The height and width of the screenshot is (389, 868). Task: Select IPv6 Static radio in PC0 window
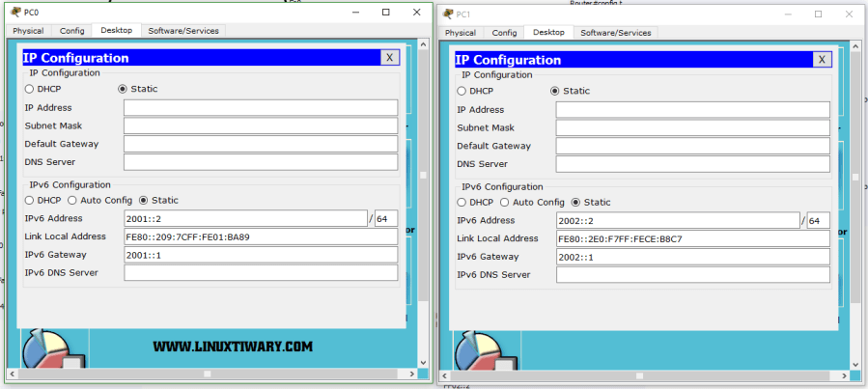pyautogui.click(x=143, y=201)
